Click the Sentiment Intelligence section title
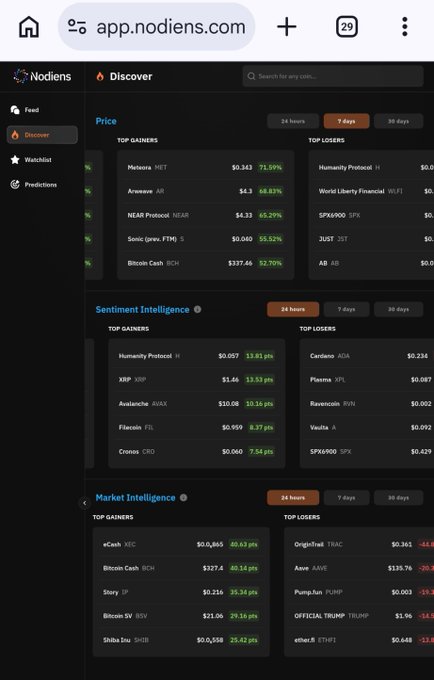 click(143, 310)
